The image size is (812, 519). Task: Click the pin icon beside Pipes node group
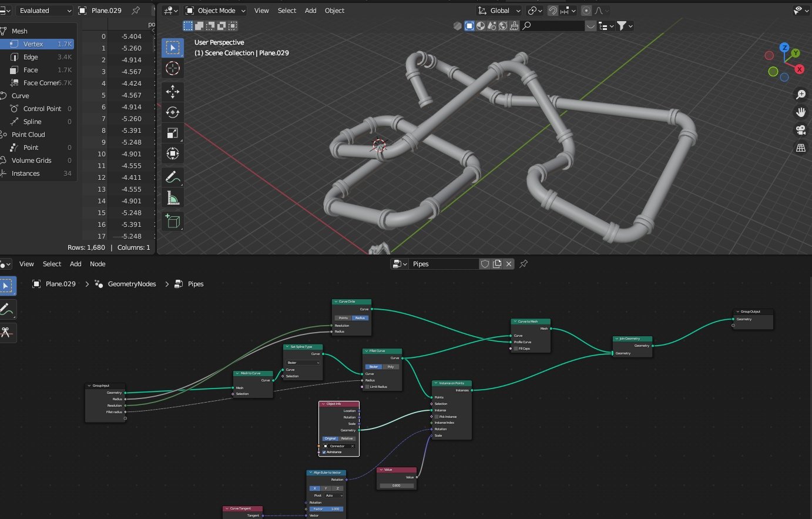tap(524, 264)
